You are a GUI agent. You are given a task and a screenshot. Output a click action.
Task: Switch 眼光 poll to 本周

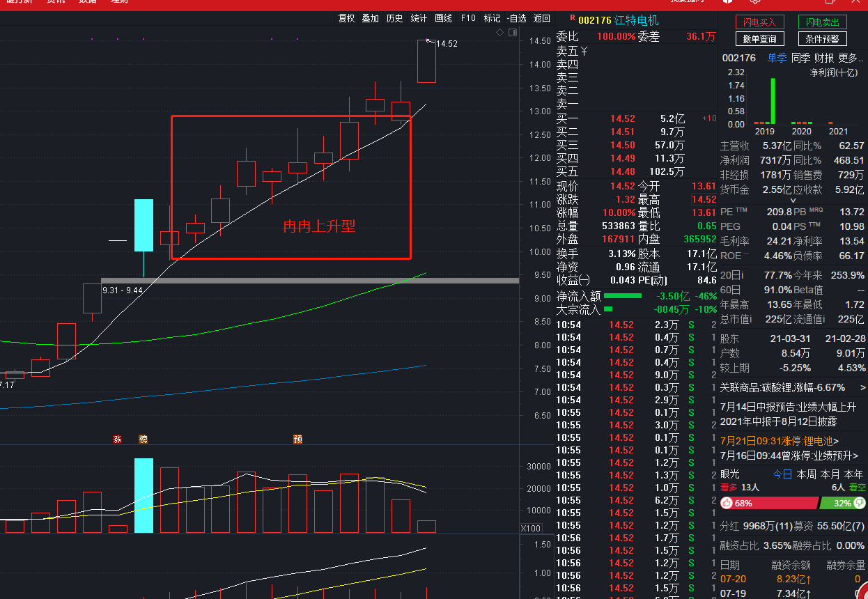click(x=807, y=474)
